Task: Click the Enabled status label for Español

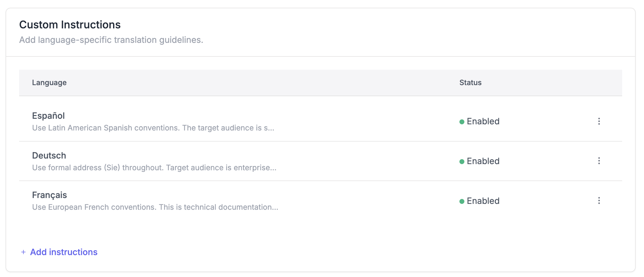Action: click(x=483, y=121)
